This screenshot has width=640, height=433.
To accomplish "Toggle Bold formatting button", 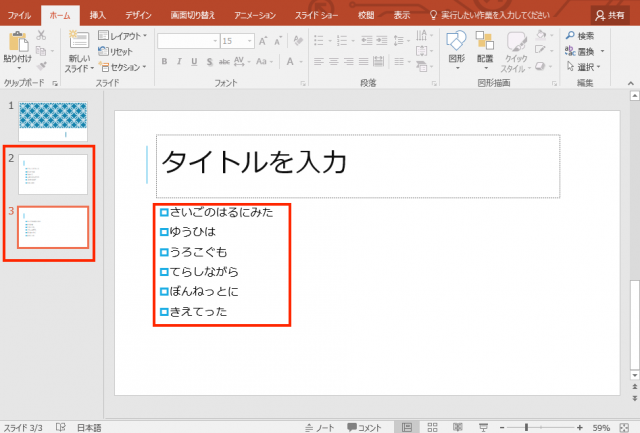I will [164, 61].
